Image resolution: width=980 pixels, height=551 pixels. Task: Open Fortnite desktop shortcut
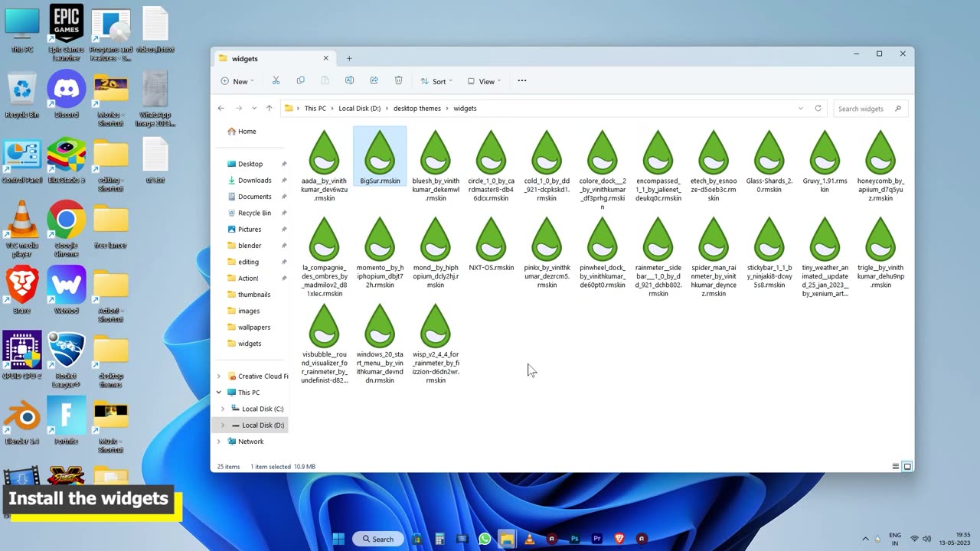(67, 422)
